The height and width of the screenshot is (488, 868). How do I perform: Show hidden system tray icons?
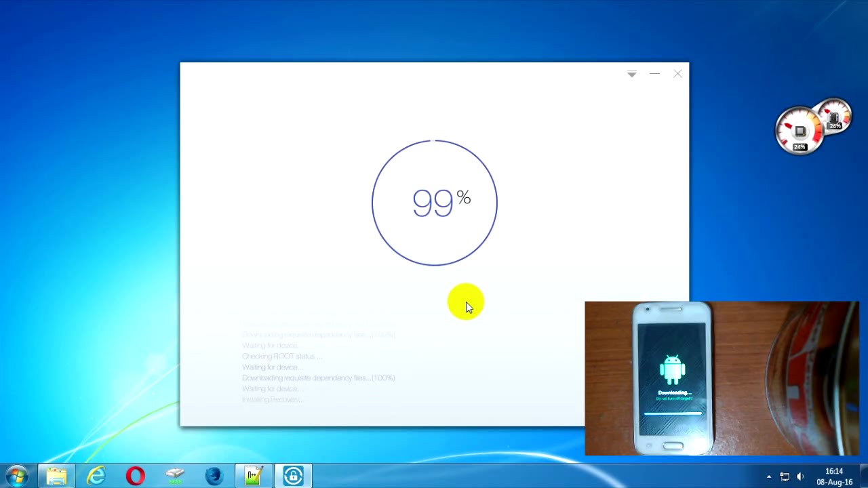click(768, 476)
